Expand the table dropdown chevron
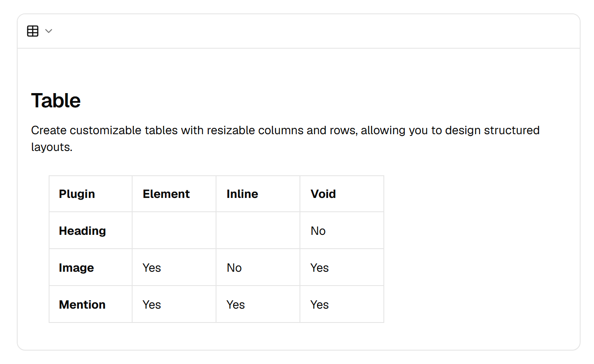Viewport: 594px width, 364px height. (x=49, y=31)
